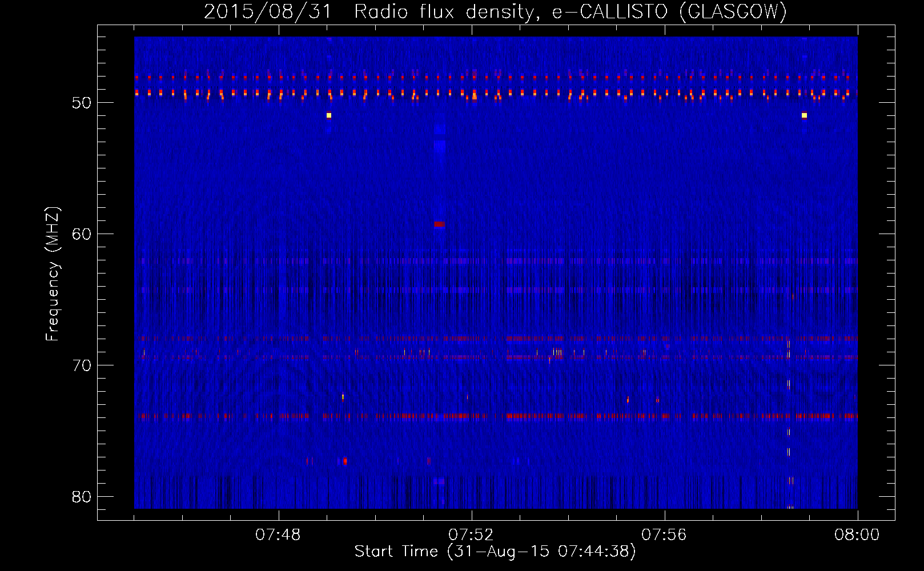Click the yellow spot near 51 MHz at 07:49
This screenshot has height=571, width=924.
[329, 115]
